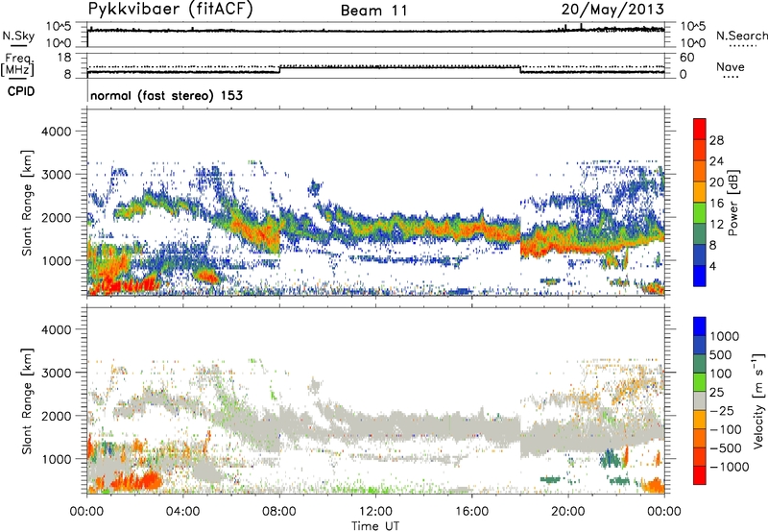Click the frequency step change at 08:00
Viewport: 768px width, 532px height.
(x=279, y=69)
